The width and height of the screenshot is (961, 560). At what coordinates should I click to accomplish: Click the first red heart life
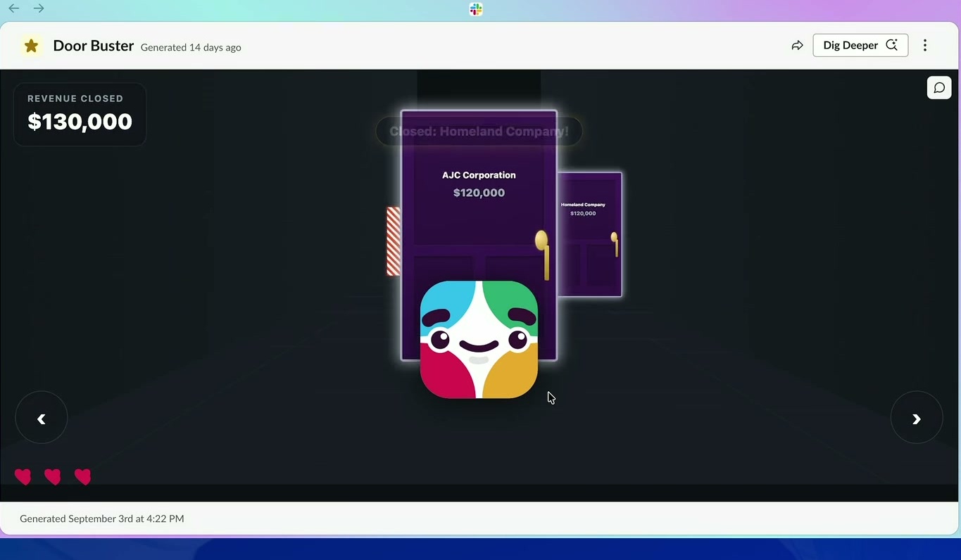click(23, 477)
